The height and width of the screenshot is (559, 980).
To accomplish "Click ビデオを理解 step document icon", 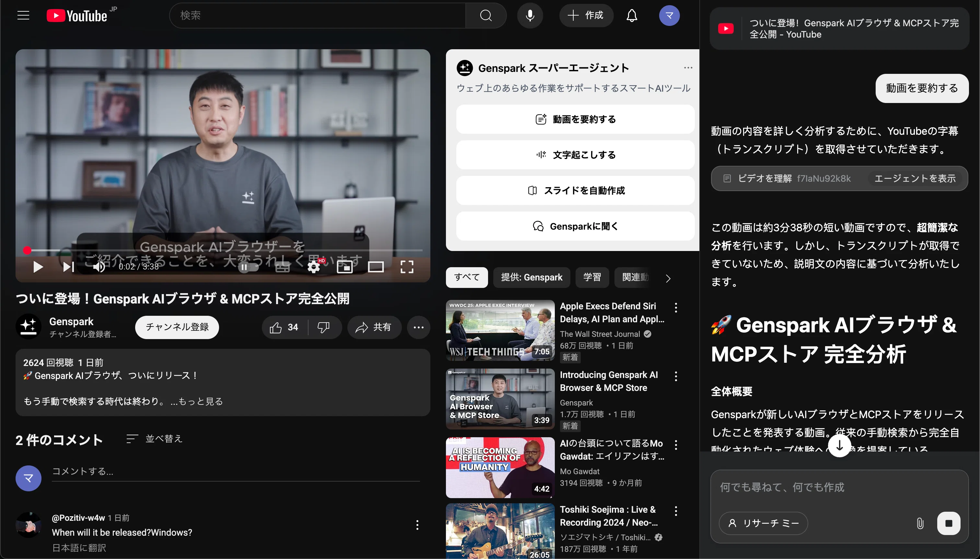I will pos(727,178).
